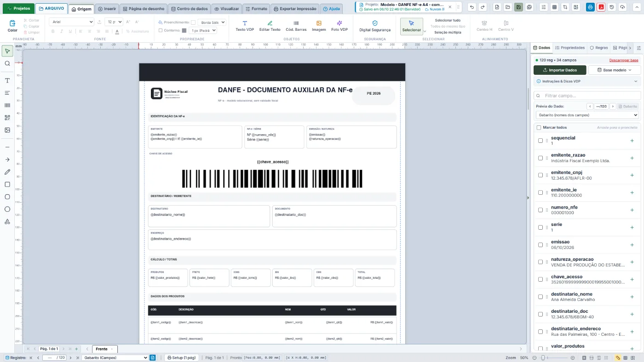The image size is (644, 362).
Task: Click the redo arrow icon
Action: [483, 7]
